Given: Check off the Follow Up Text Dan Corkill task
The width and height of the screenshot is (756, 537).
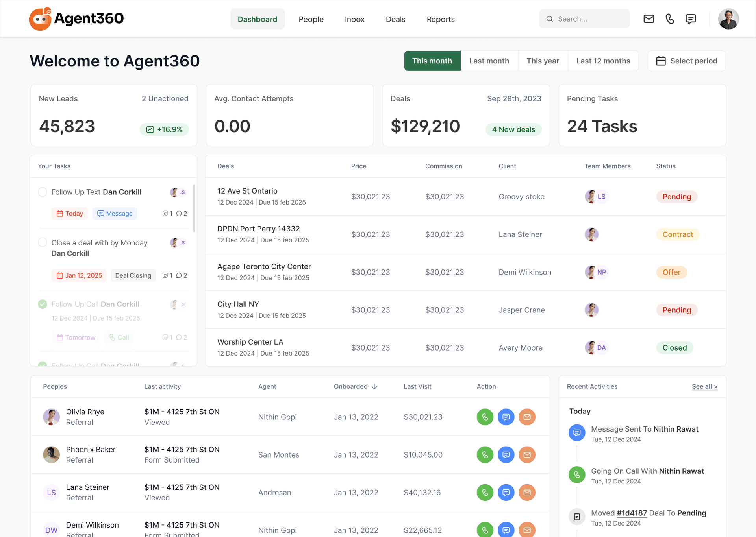Looking at the screenshot, I should 43,192.
